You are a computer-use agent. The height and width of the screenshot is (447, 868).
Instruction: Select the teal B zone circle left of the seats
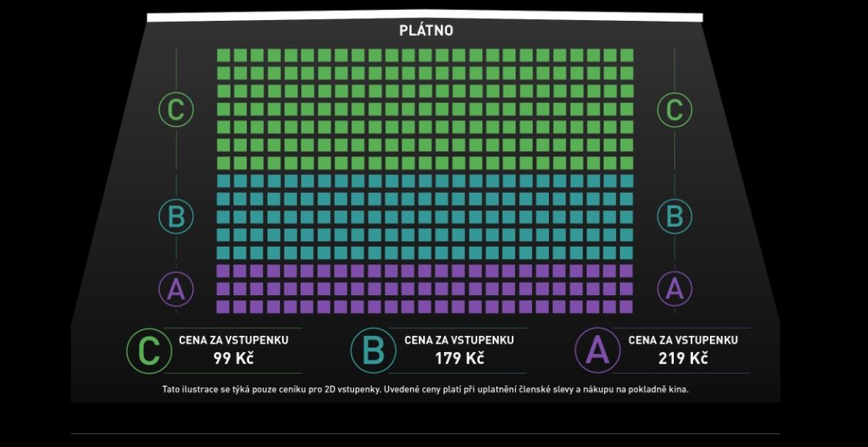(176, 216)
